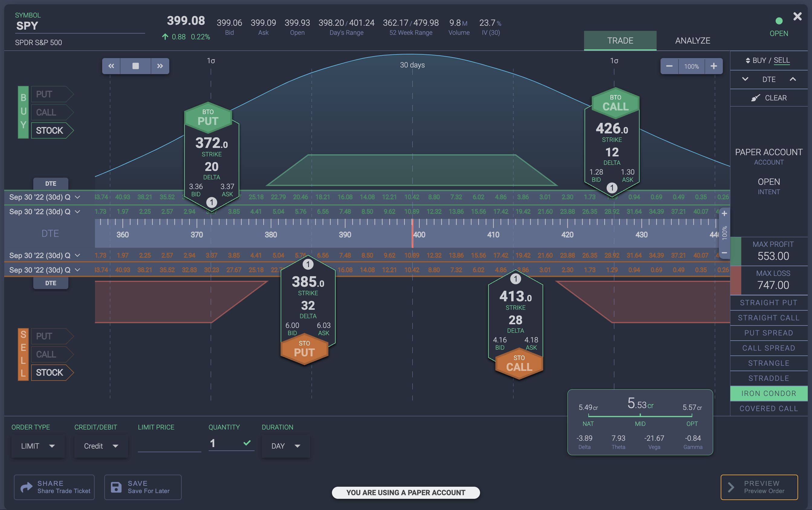Image resolution: width=812 pixels, height=510 pixels.
Task: Click the fast-forward playback icon
Action: [x=160, y=66]
